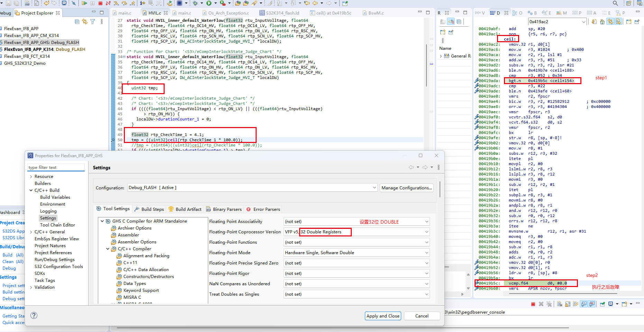Click the Resume debug button in toolbar
Screen dimensions: 644x332
pyautogui.click(x=84, y=3)
